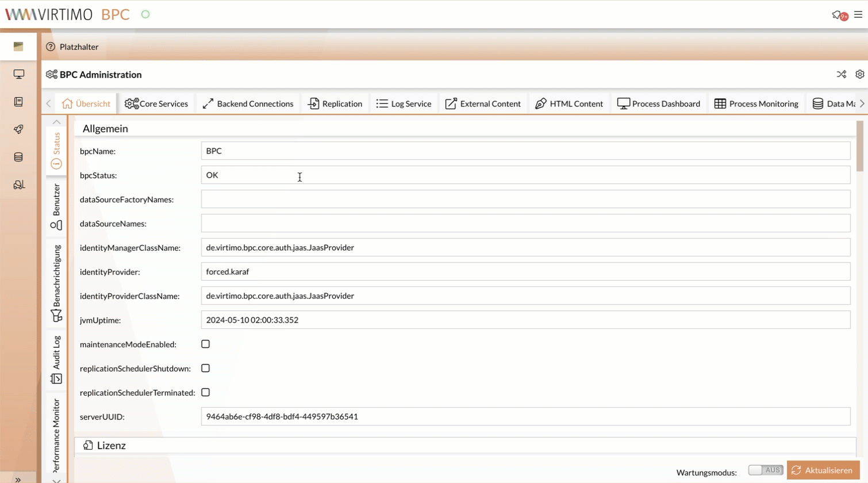This screenshot has width=868, height=483.
Task: Open the HTML Content tab
Action: tap(569, 103)
